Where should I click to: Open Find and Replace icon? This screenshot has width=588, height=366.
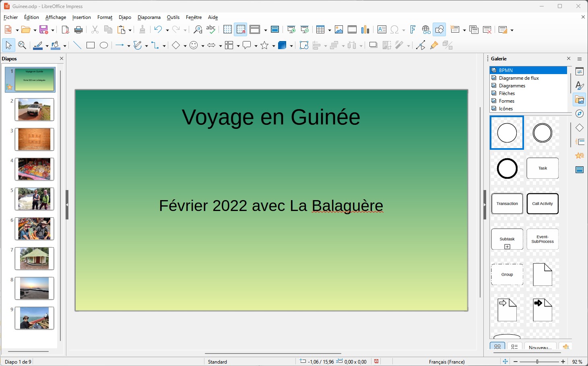click(198, 30)
